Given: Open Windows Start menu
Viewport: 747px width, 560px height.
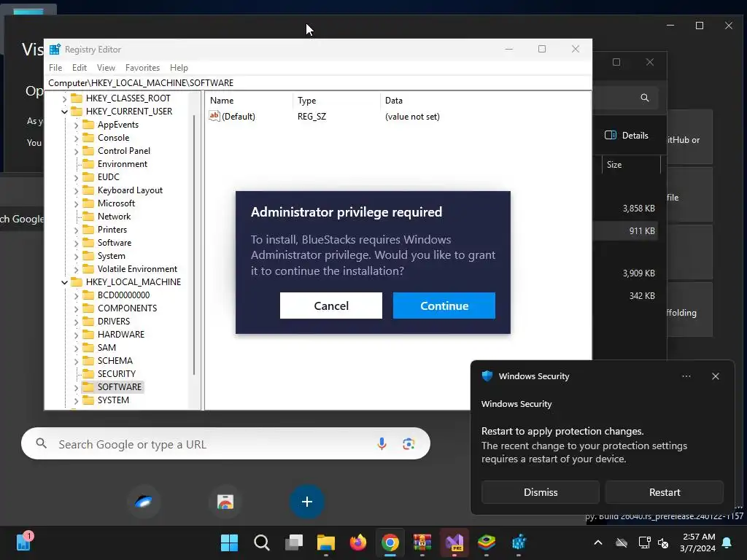Looking at the screenshot, I should click(x=229, y=542).
